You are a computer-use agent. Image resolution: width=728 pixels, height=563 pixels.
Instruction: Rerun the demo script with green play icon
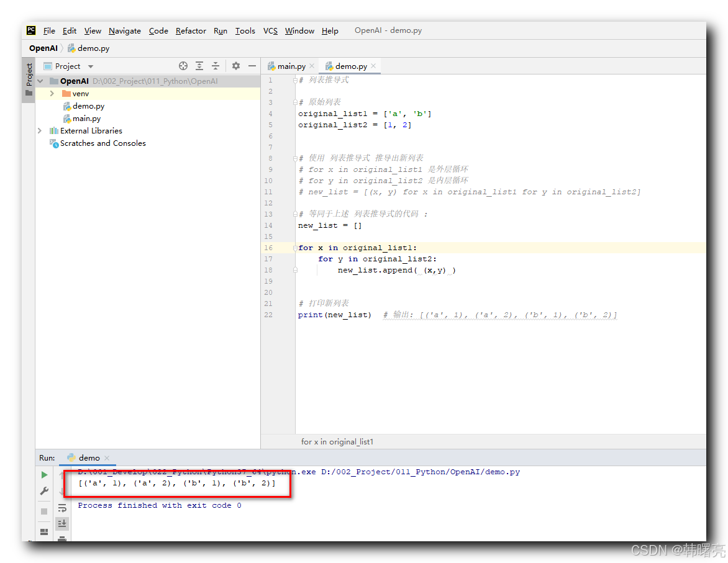[43, 474]
